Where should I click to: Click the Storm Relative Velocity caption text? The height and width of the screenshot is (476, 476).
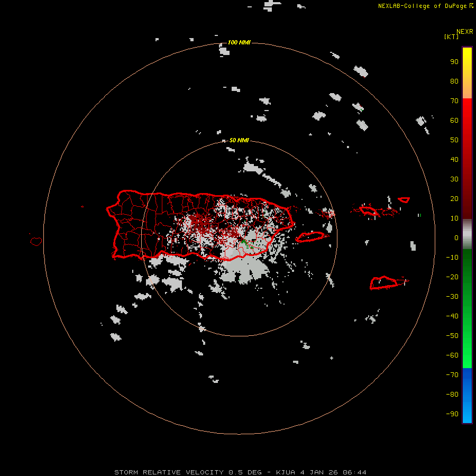[x=169, y=472]
